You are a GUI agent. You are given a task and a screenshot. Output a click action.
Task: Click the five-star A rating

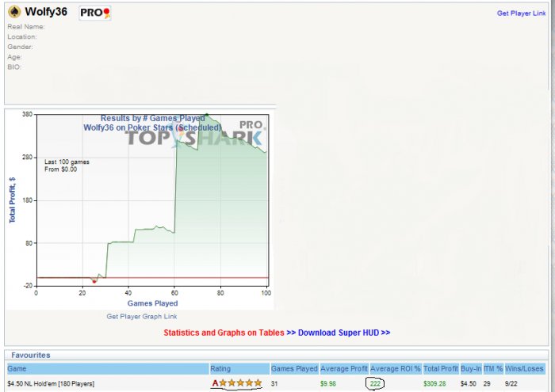coord(237,382)
